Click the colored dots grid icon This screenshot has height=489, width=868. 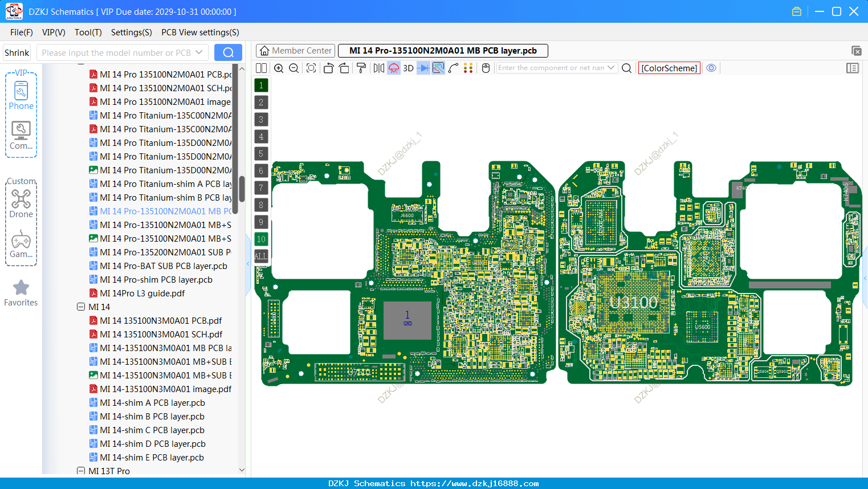(468, 68)
